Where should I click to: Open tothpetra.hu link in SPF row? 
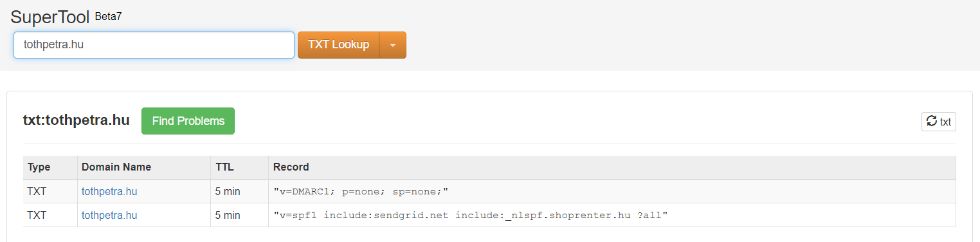click(109, 216)
